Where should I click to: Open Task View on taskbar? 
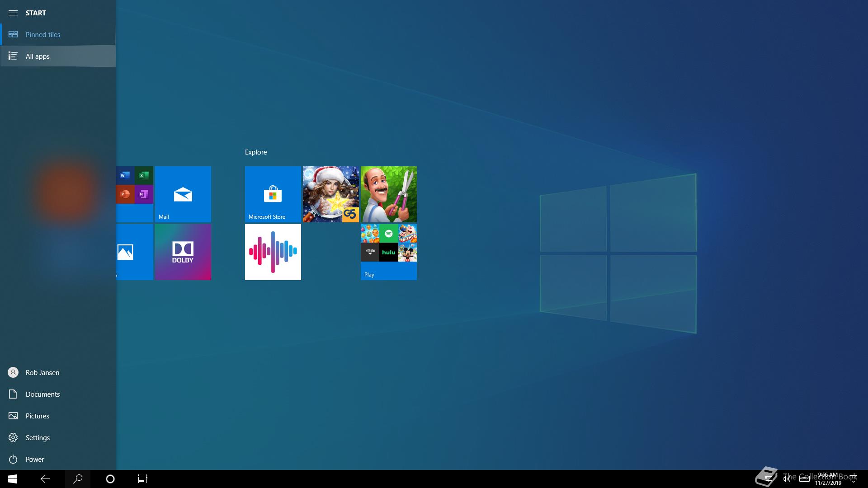(x=143, y=479)
